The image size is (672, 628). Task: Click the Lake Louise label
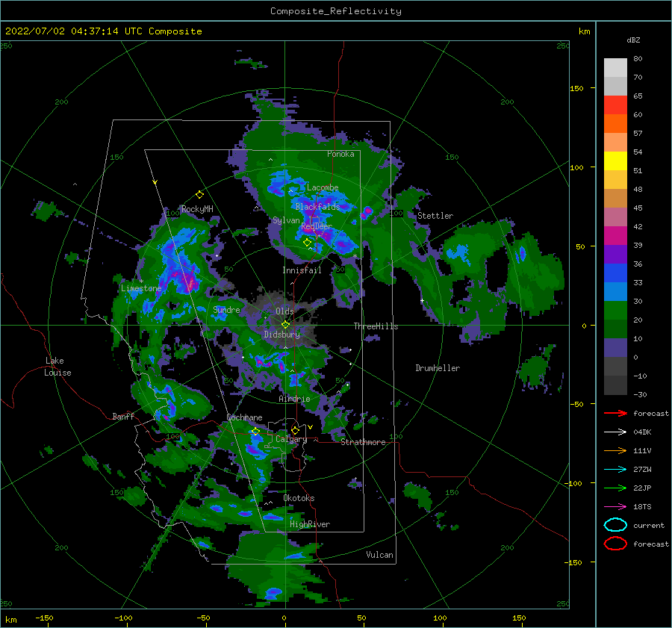[57, 367]
